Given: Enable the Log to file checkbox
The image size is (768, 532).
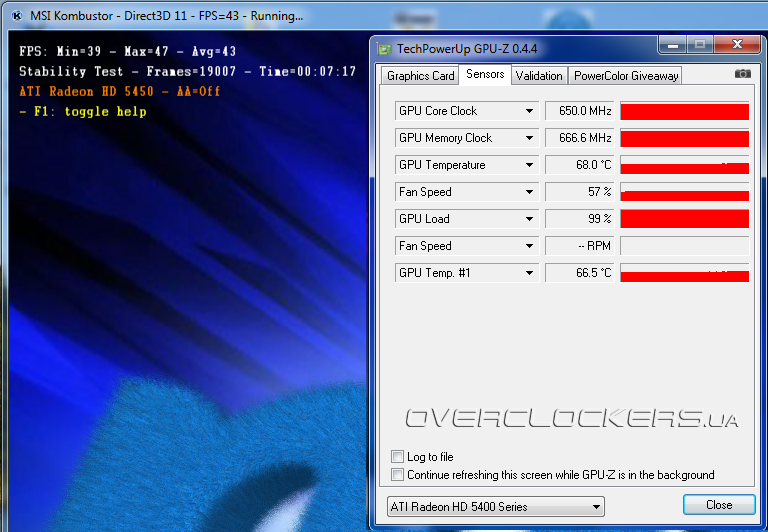Looking at the screenshot, I should point(397,457).
